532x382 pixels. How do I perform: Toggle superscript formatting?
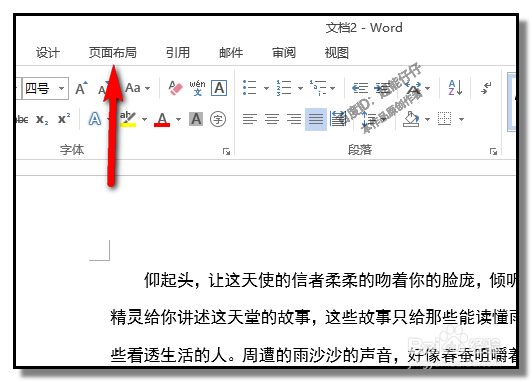point(64,119)
